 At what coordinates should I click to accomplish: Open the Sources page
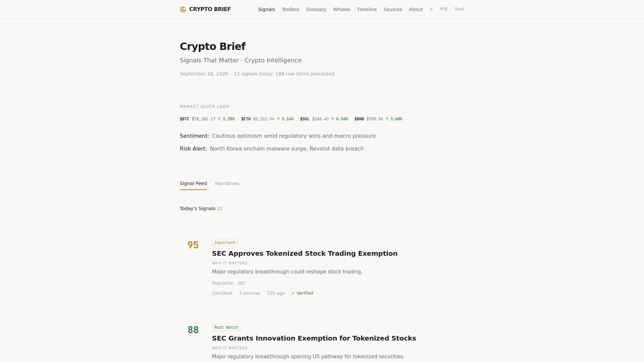393,9
